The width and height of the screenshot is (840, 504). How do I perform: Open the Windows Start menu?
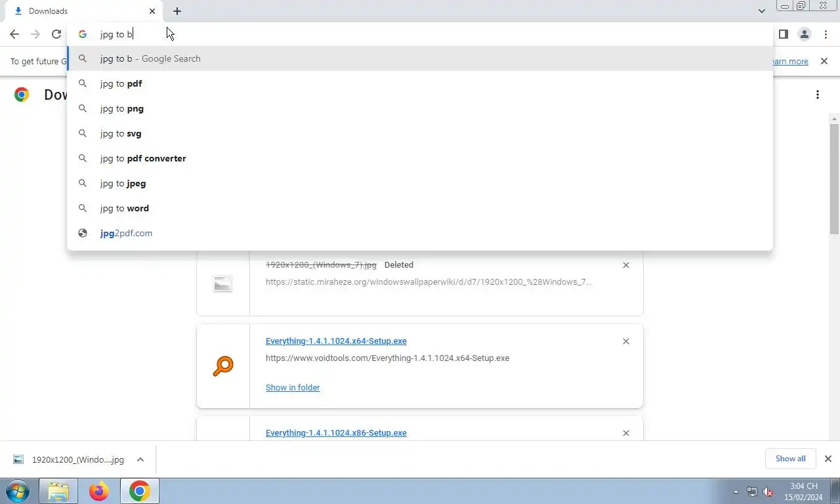pos(17,491)
